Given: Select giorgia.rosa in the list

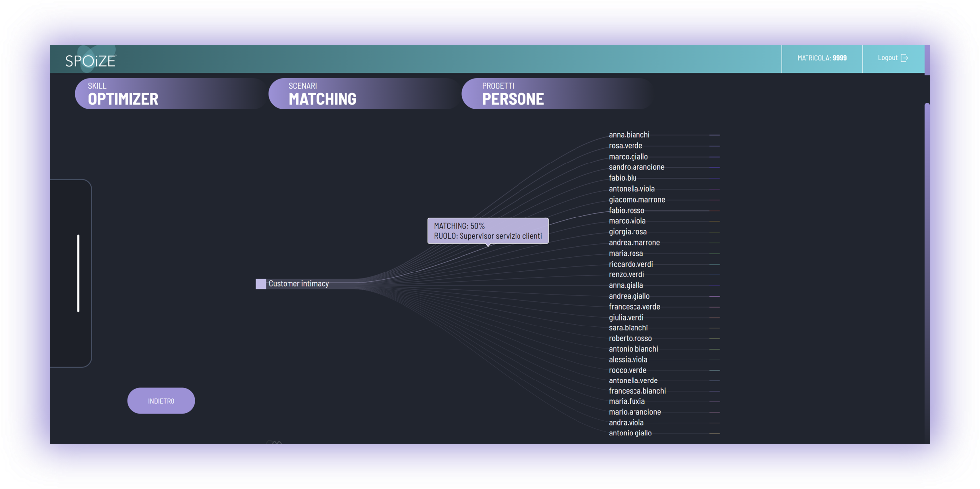Looking at the screenshot, I should 628,232.
